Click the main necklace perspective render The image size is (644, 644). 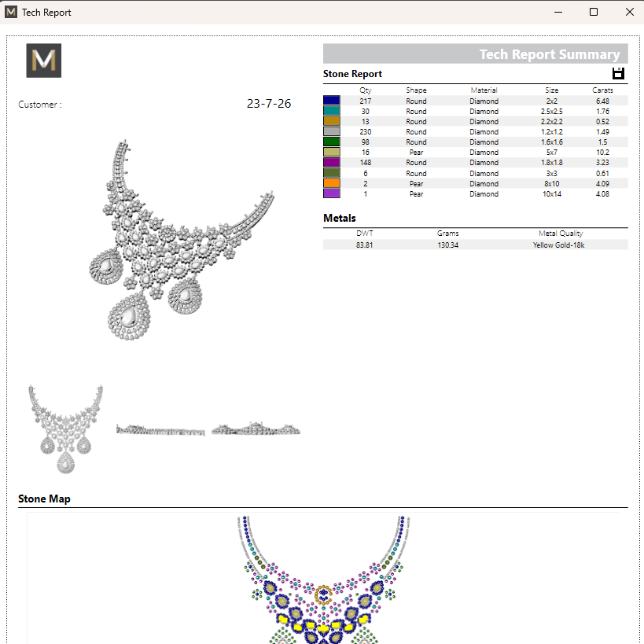pyautogui.click(x=182, y=240)
